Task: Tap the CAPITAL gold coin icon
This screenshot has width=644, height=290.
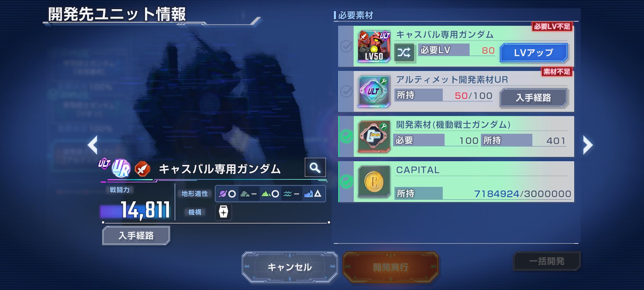Action: 374,182
